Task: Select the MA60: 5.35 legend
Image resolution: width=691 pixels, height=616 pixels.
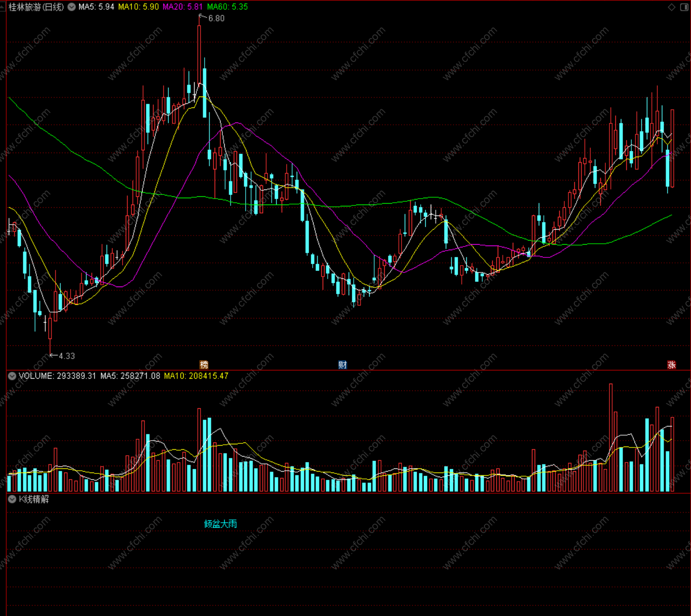Action: 227,7
